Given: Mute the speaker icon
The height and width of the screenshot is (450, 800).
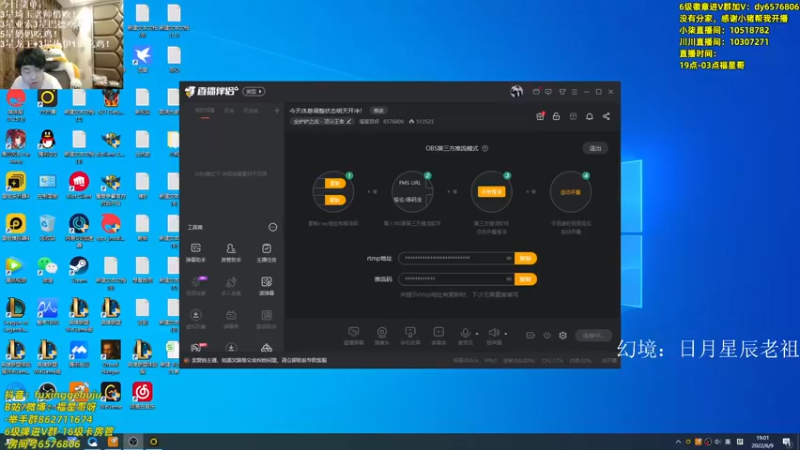Looking at the screenshot, I should pos(493,333).
